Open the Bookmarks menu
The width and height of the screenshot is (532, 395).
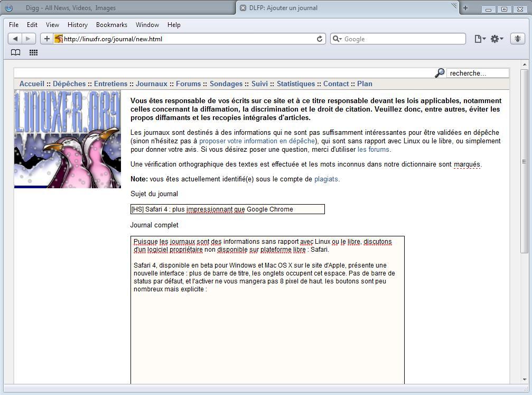(111, 25)
